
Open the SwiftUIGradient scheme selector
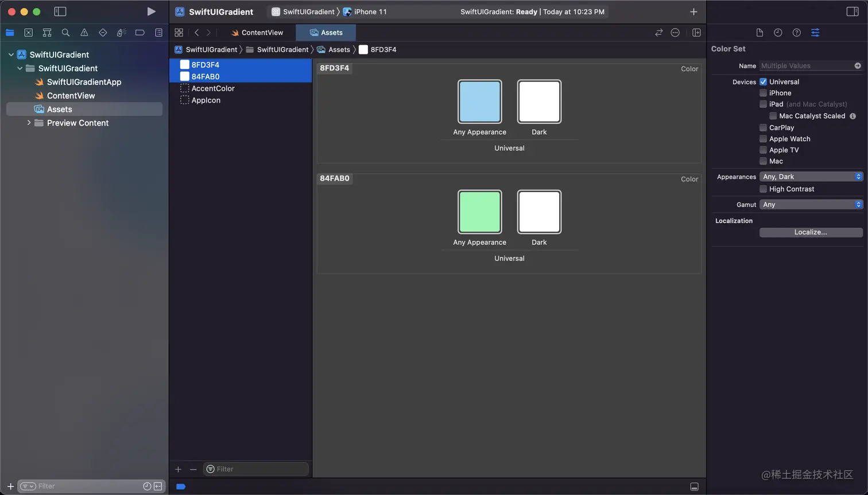click(303, 11)
